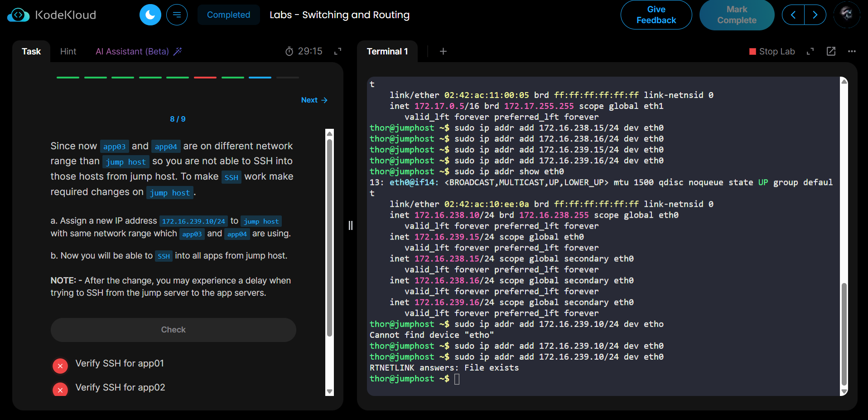This screenshot has width=868, height=420.
Task: Click the Next question link
Action: pyautogui.click(x=314, y=100)
